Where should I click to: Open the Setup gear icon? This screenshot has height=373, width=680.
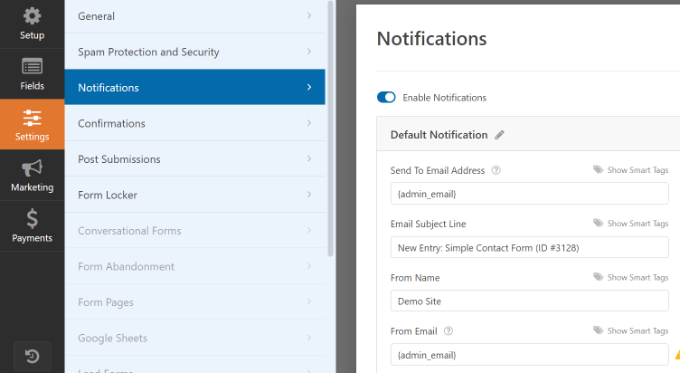tap(32, 16)
